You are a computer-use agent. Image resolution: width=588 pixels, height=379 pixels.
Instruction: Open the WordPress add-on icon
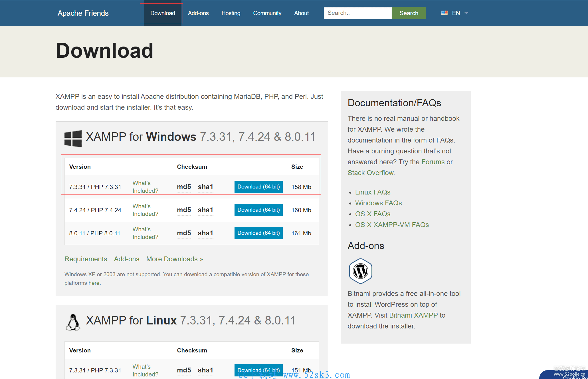pos(361,271)
